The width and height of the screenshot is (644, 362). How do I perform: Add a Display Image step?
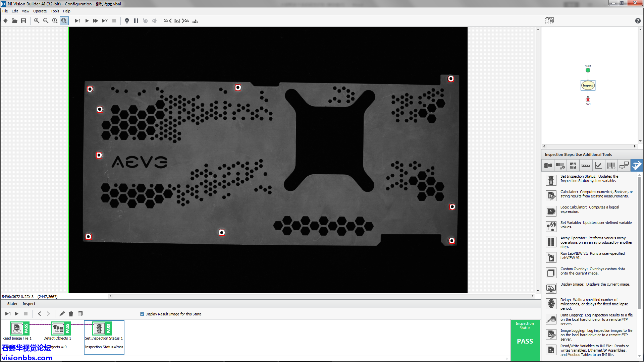point(589,288)
